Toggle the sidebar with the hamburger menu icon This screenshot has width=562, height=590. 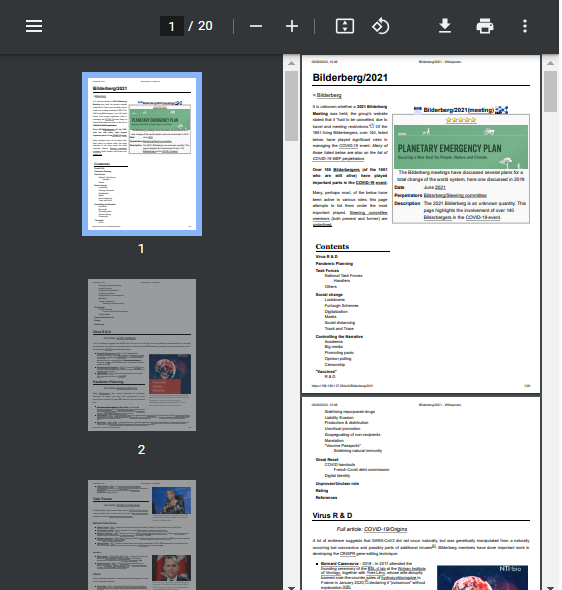coord(34,26)
